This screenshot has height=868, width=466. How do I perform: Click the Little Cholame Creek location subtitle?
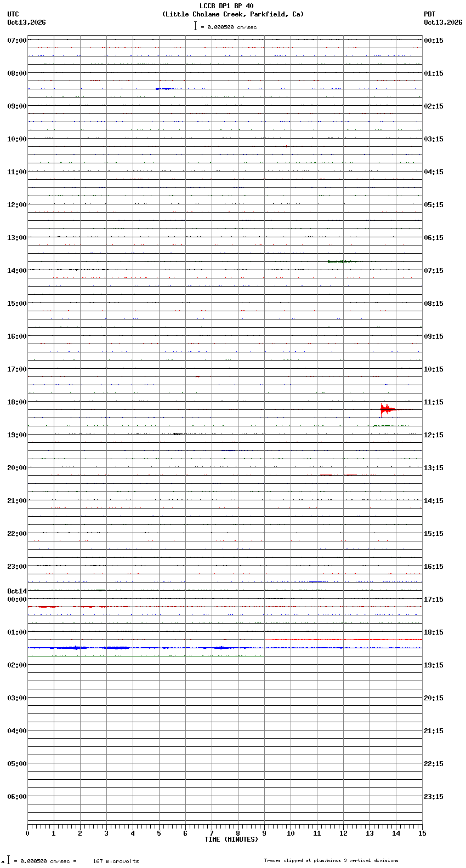tap(233, 14)
